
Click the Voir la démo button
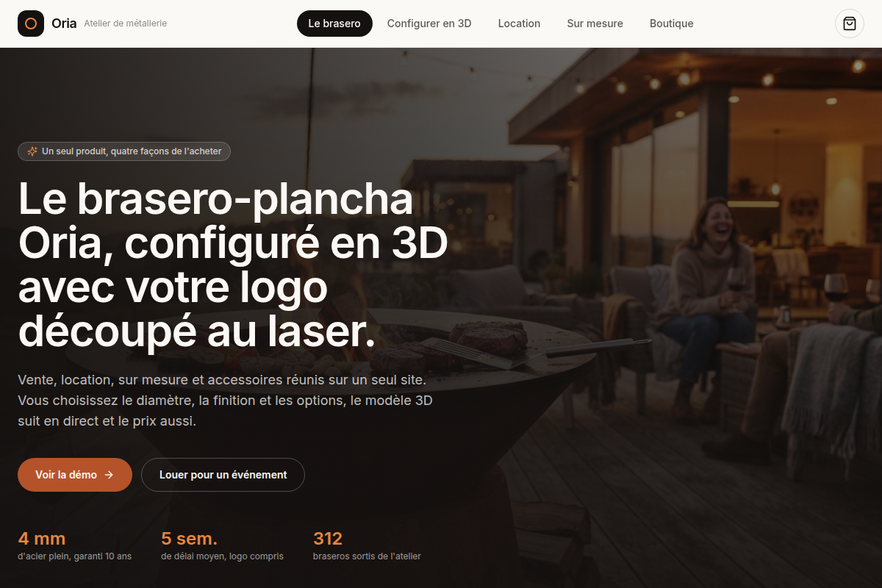point(75,475)
